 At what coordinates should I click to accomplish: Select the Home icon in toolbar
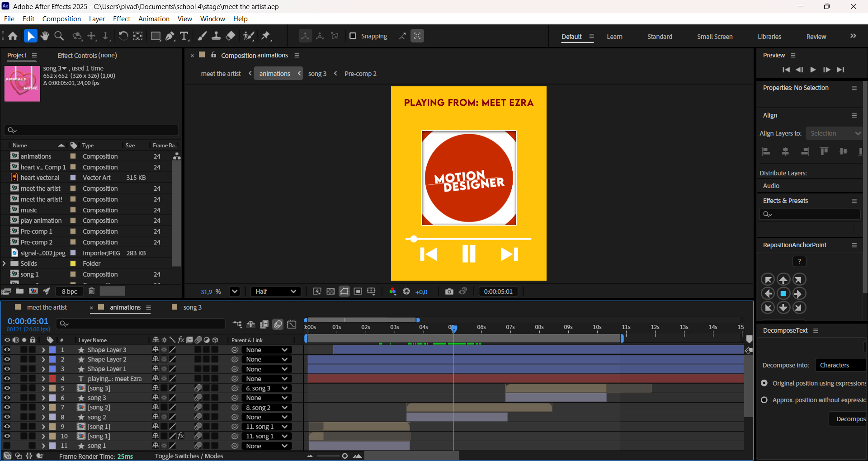(x=13, y=36)
